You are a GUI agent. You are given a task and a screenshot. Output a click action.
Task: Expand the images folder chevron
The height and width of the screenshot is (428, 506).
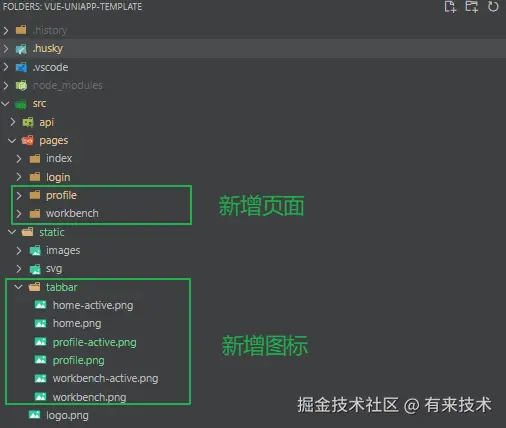19,250
